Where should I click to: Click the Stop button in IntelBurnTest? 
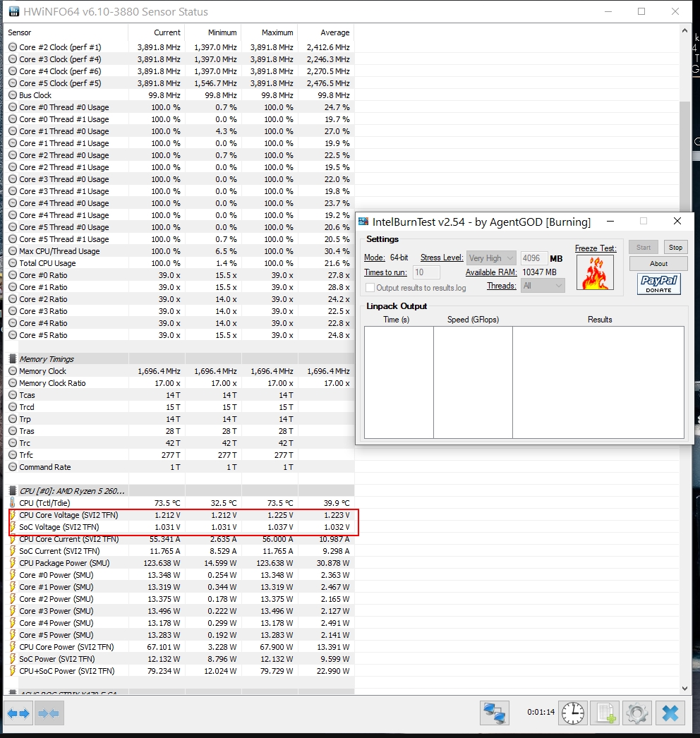pyautogui.click(x=675, y=247)
